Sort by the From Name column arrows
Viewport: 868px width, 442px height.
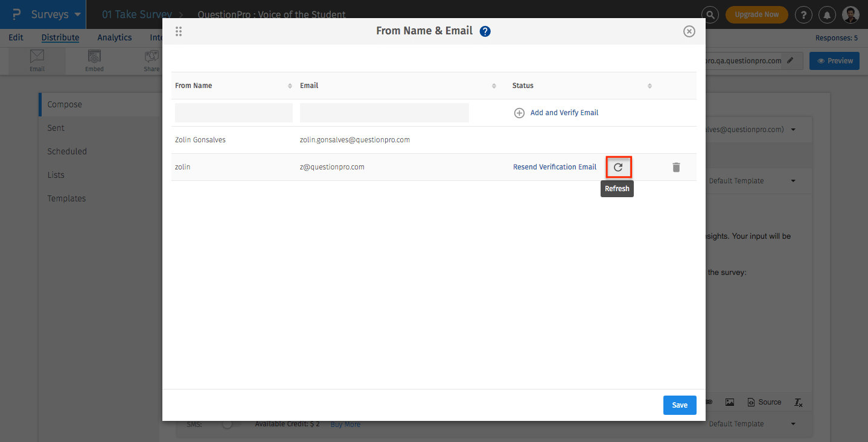click(290, 86)
